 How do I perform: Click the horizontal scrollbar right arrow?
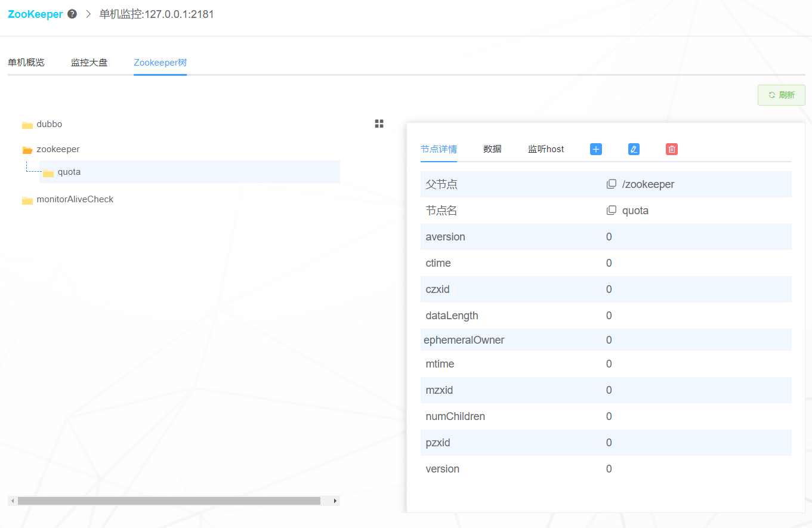(x=335, y=501)
